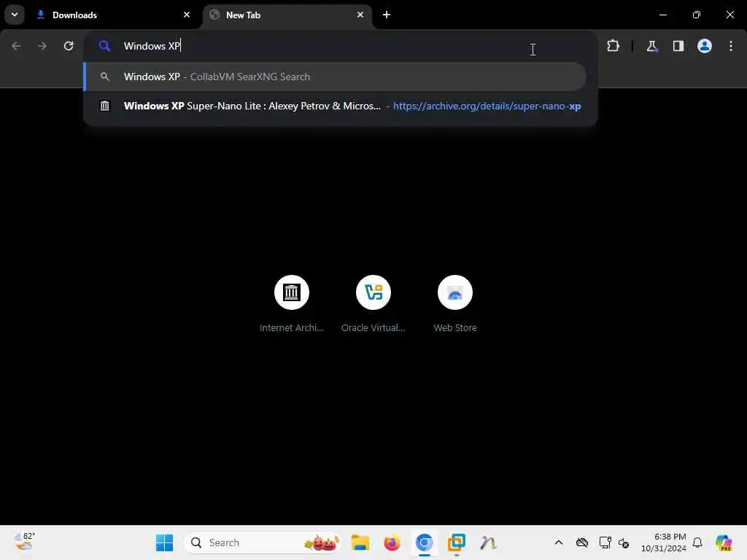Image resolution: width=747 pixels, height=560 pixels.
Task: Close the Downloads tab
Action: (x=187, y=15)
